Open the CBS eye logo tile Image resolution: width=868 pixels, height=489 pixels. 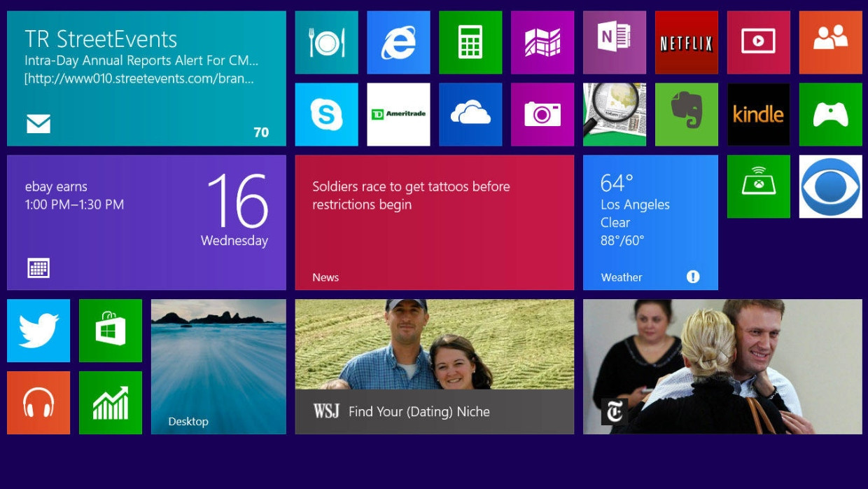coord(830,186)
